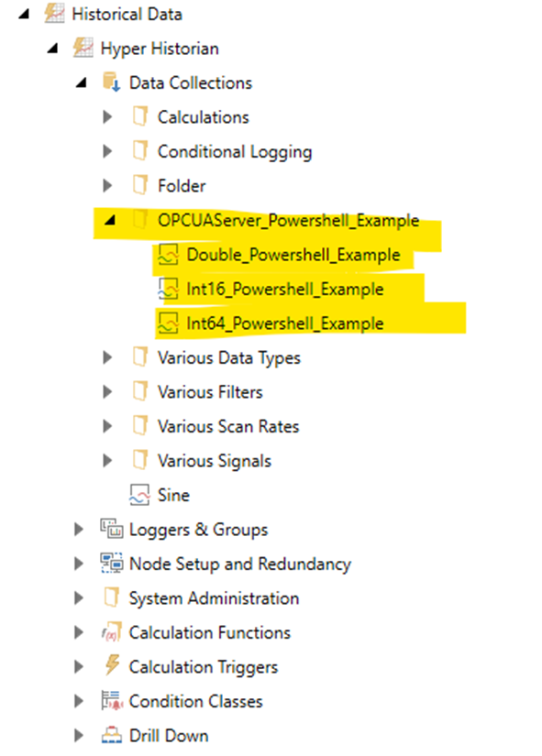Expand the System Administration node

[x=79, y=597]
